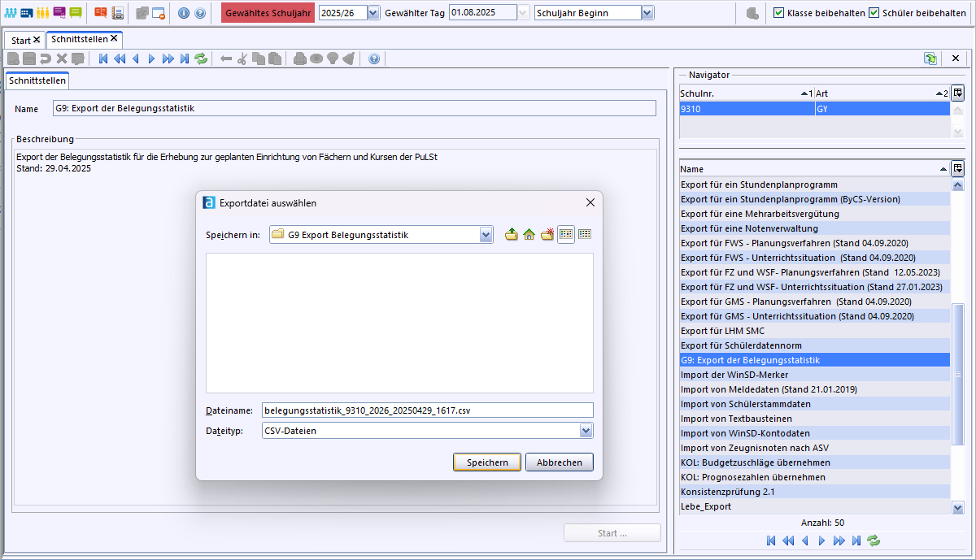The height and width of the screenshot is (560, 976).
Task: Jump to last record below Navigator list
Action: pyautogui.click(x=856, y=540)
